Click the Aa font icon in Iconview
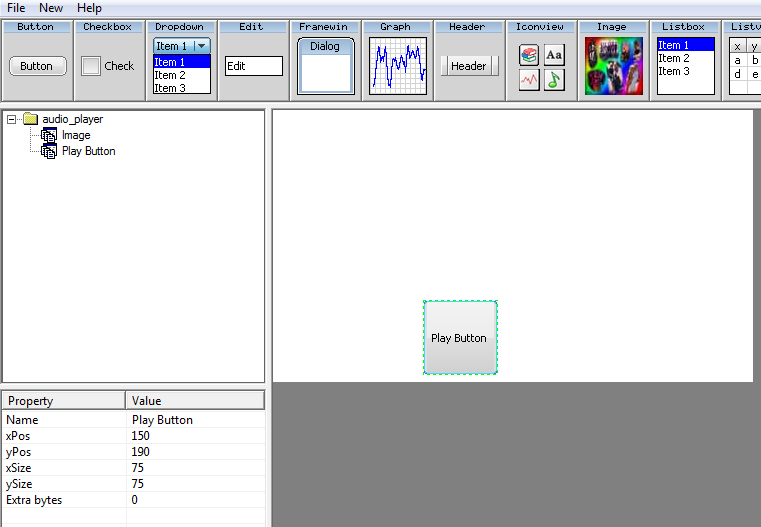Screen dimensions: 761x527 [554, 56]
